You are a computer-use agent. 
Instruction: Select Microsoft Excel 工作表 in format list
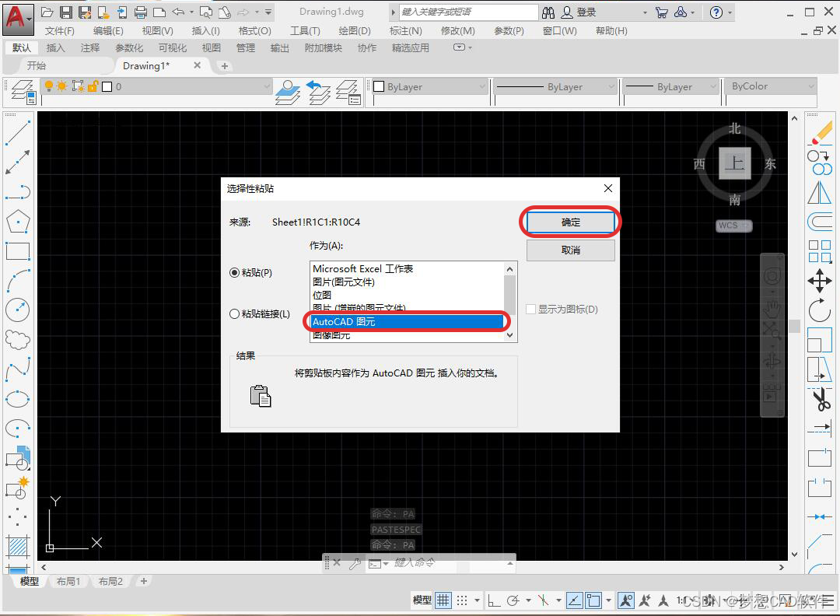[x=362, y=269]
